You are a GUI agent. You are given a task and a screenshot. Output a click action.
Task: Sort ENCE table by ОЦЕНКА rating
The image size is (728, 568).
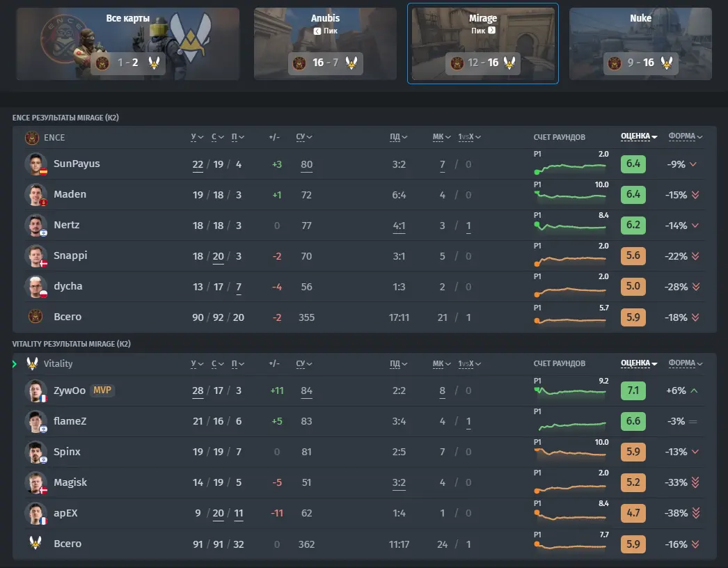[639, 136]
